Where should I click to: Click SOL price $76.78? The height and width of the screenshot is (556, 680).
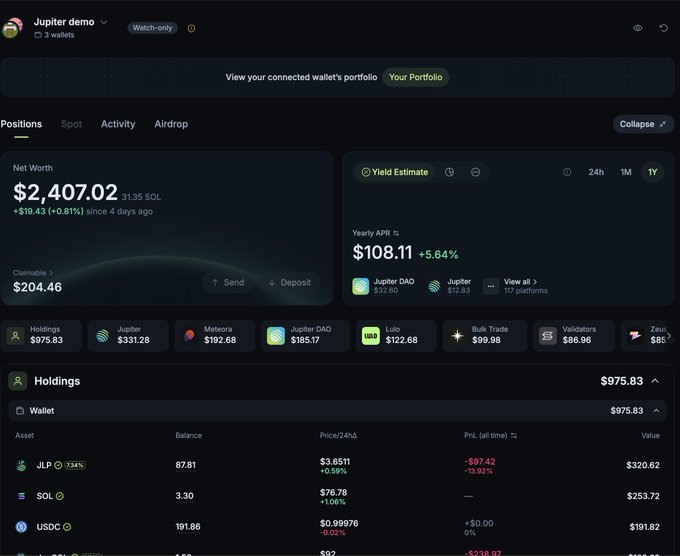pos(333,492)
